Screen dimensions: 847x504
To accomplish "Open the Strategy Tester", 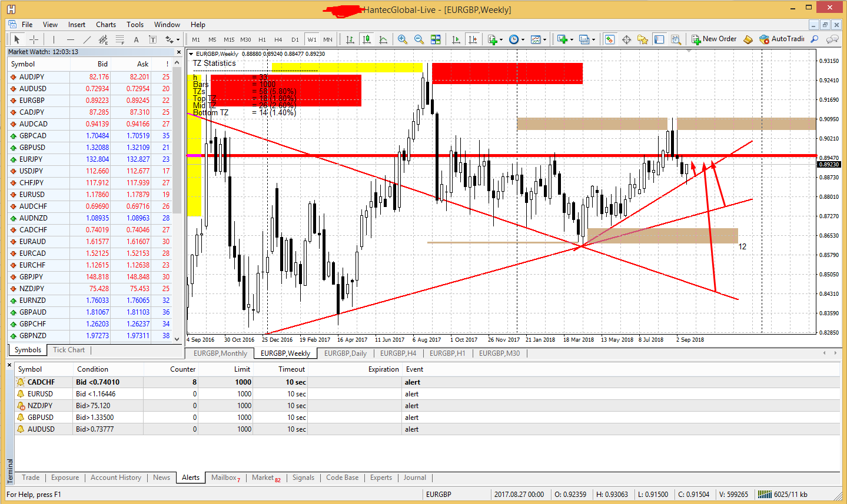I will tap(676, 39).
